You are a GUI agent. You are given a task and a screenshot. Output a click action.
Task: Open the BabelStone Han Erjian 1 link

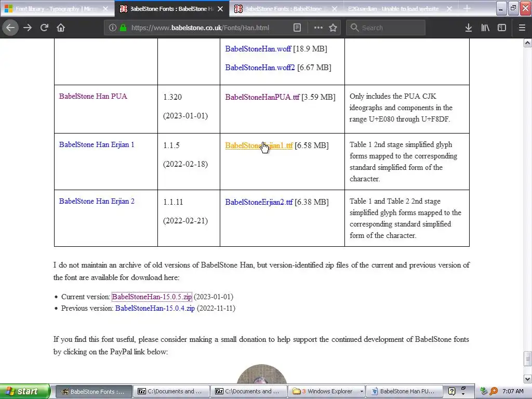click(x=97, y=145)
